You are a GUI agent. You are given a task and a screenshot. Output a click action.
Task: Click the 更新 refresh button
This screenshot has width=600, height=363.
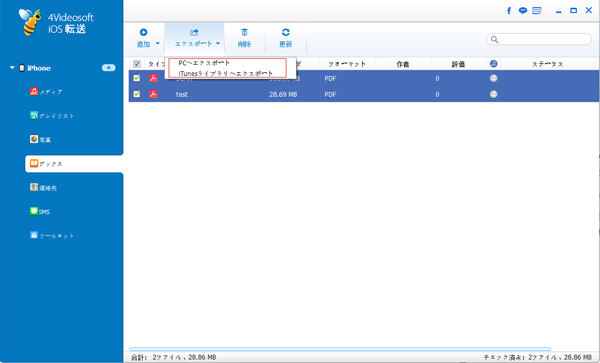pyautogui.click(x=285, y=38)
